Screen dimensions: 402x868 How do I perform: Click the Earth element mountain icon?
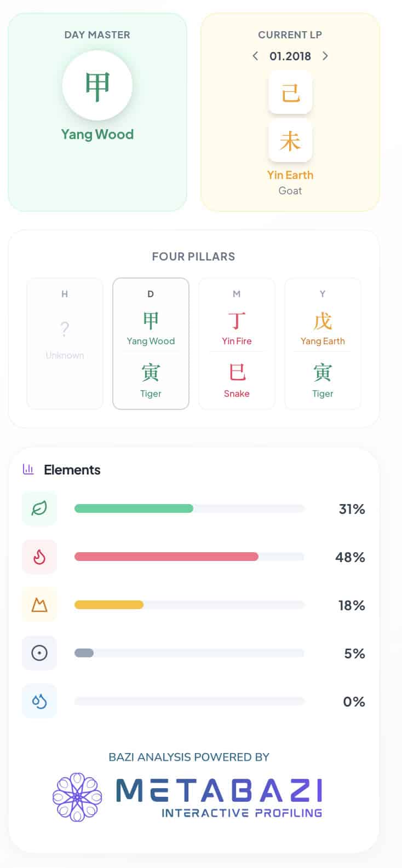coord(39,605)
